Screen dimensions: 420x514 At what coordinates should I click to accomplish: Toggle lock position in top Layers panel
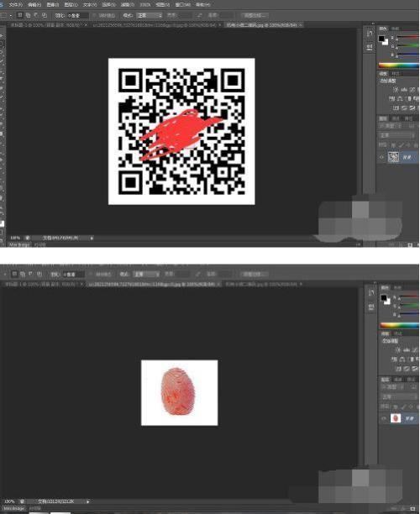(408, 144)
